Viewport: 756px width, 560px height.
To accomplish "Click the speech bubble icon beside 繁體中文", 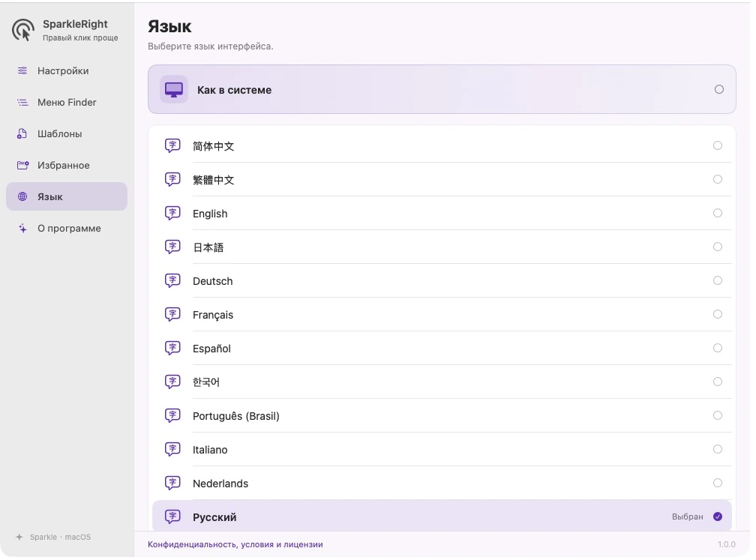I will pyautogui.click(x=172, y=179).
